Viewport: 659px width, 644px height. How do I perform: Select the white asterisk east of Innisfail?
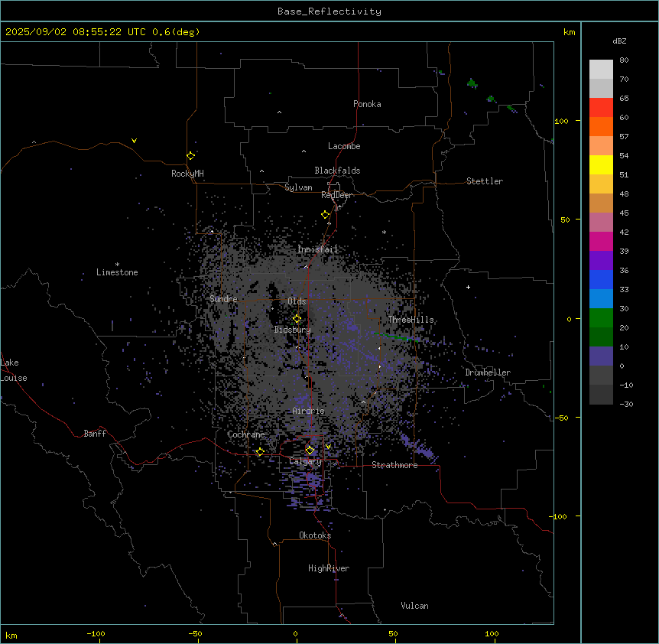coord(384,232)
